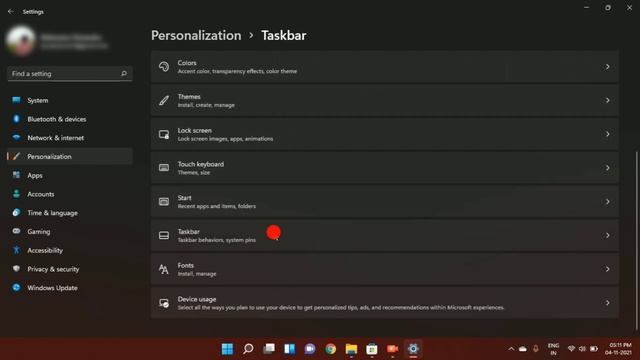Viewport: 640px width, 360px height.
Task: Click the Device usage icon
Action: (164, 303)
